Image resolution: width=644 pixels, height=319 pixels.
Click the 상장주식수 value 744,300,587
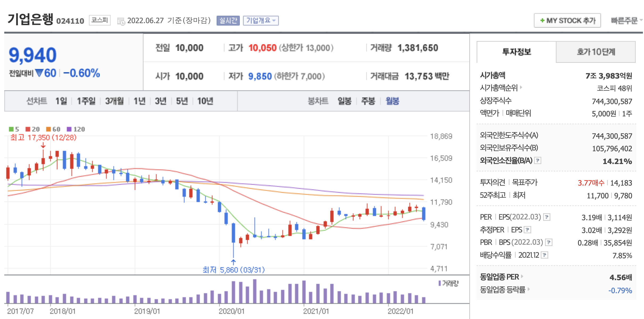click(x=612, y=101)
